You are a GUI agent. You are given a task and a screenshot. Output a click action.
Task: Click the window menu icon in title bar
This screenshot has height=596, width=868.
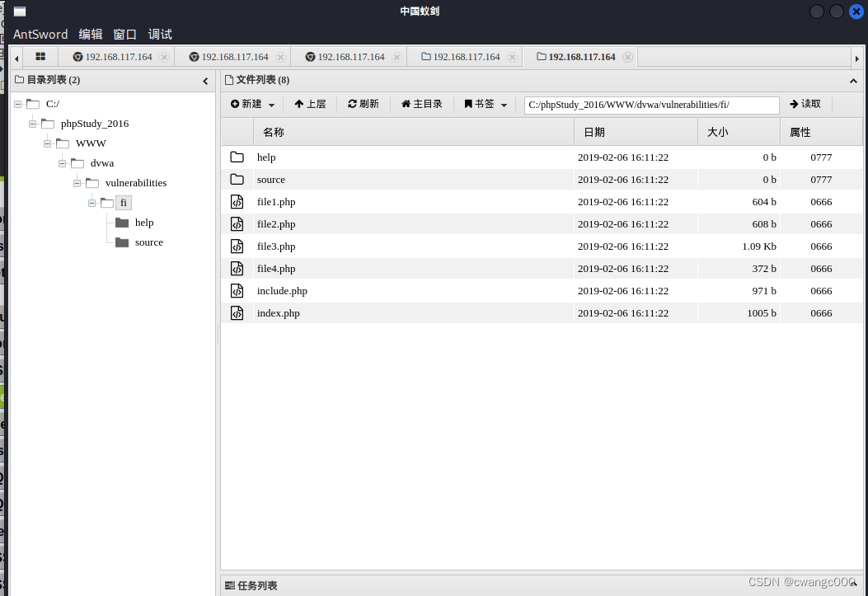pos(20,12)
